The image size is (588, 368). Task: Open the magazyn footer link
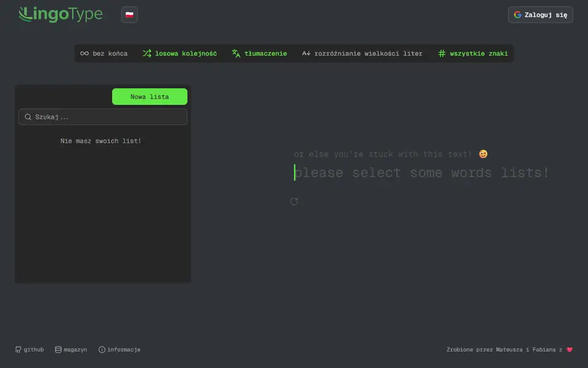(x=71, y=350)
